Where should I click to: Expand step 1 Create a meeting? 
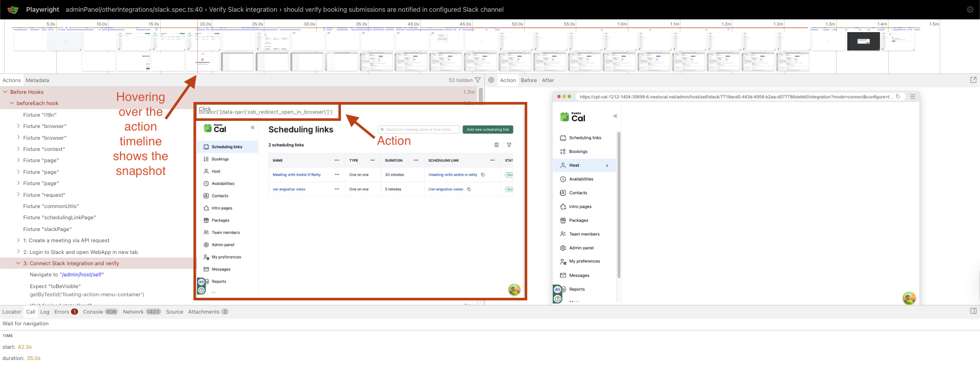click(19, 240)
